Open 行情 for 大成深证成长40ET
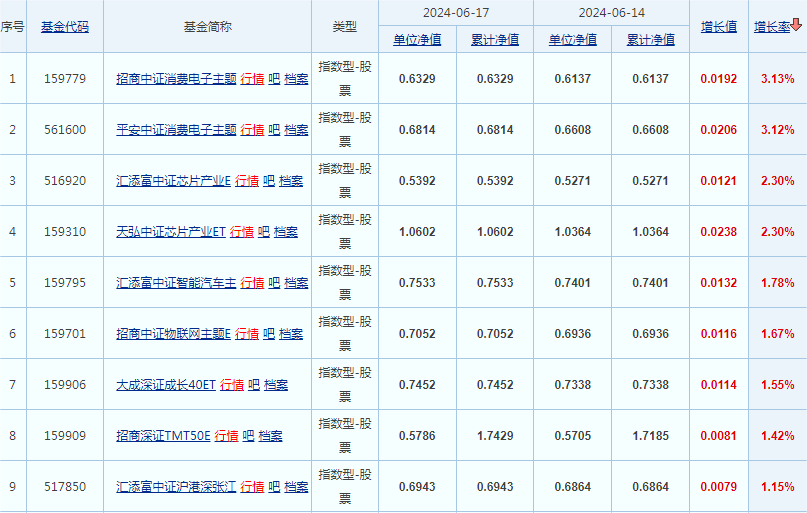This screenshot has width=807, height=513. tap(232, 384)
